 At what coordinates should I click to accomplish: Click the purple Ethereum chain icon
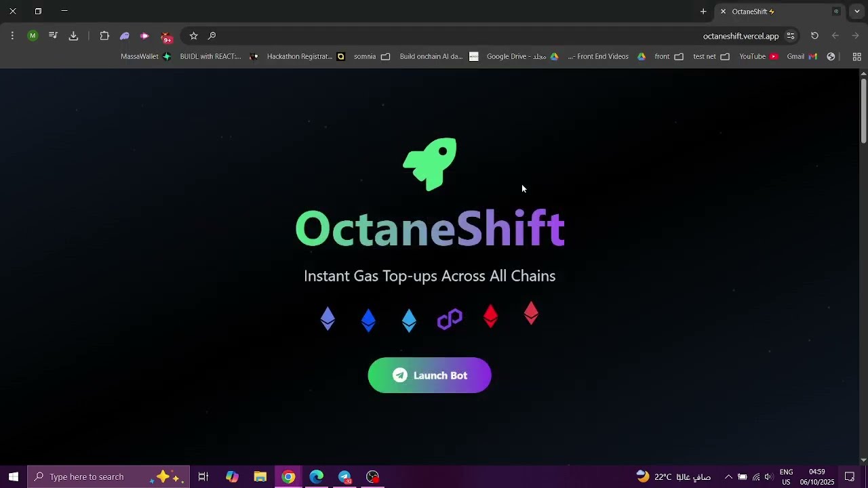(x=328, y=319)
